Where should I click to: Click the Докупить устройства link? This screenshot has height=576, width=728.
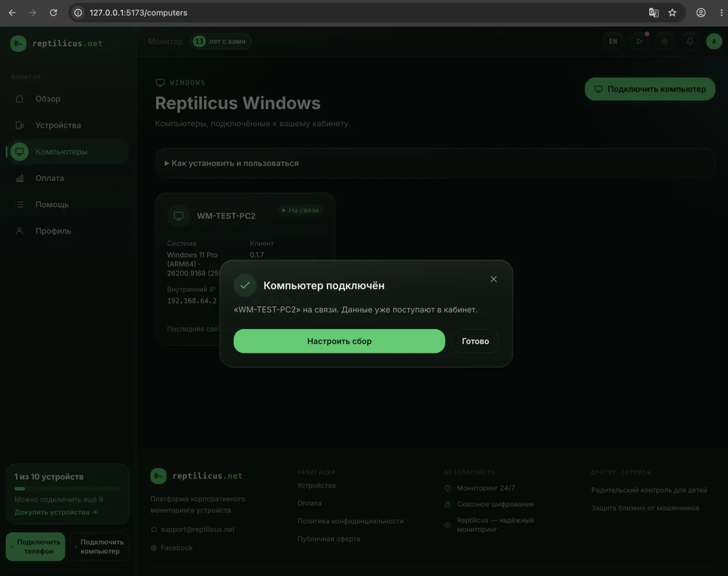point(56,512)
